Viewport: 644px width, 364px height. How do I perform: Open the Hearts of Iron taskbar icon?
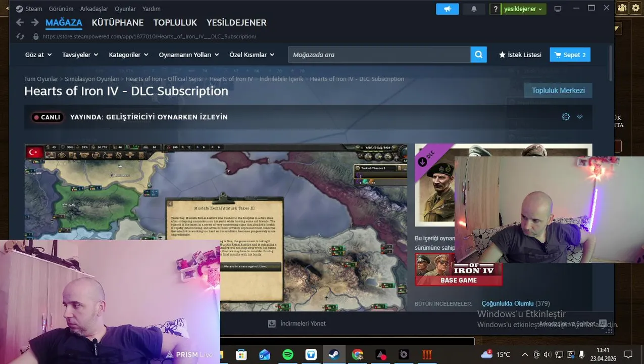tap(427, 354)
